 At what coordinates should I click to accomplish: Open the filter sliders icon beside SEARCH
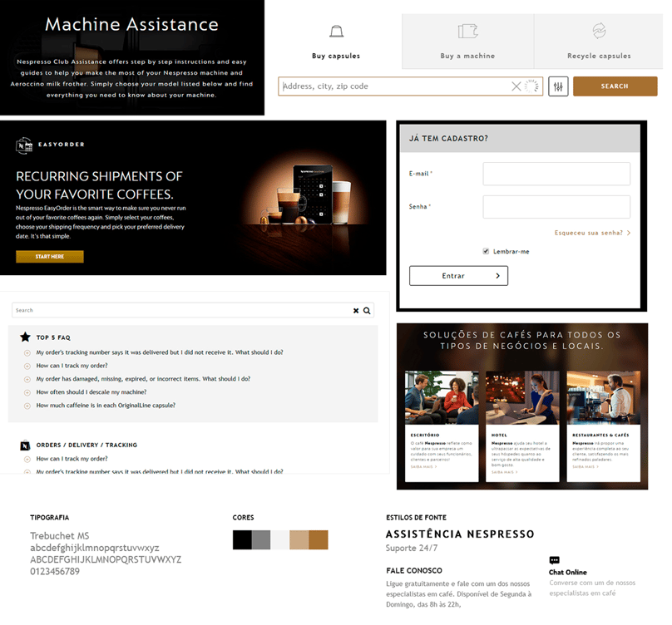click(x=558, y=86)
